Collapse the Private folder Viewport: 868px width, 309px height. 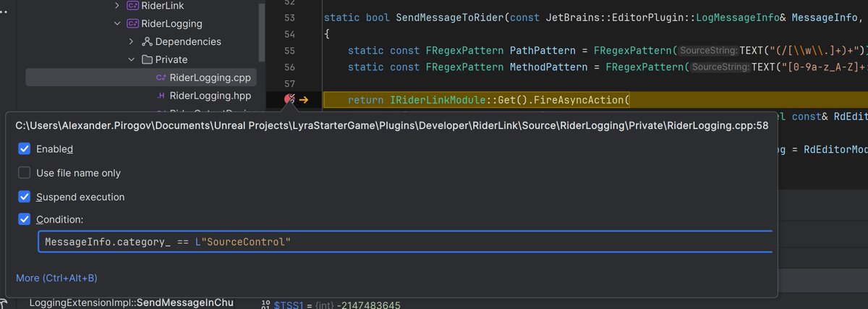point(132,59)
